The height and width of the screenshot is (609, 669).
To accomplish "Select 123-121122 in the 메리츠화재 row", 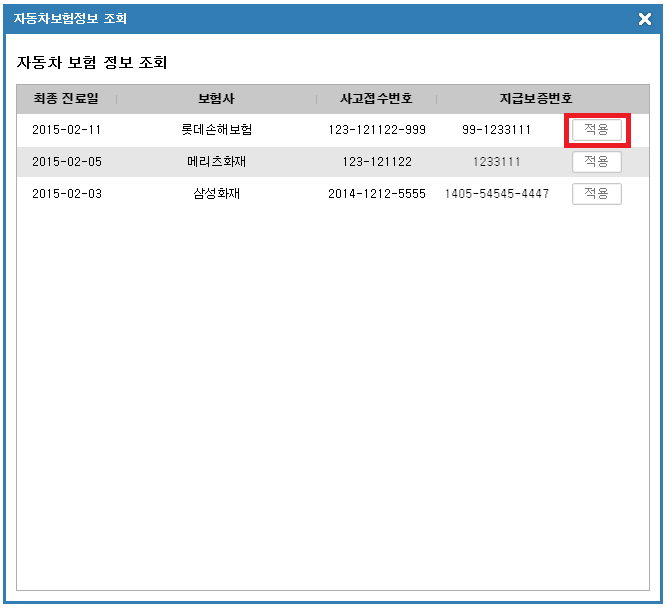I will [x=377, y=162].
